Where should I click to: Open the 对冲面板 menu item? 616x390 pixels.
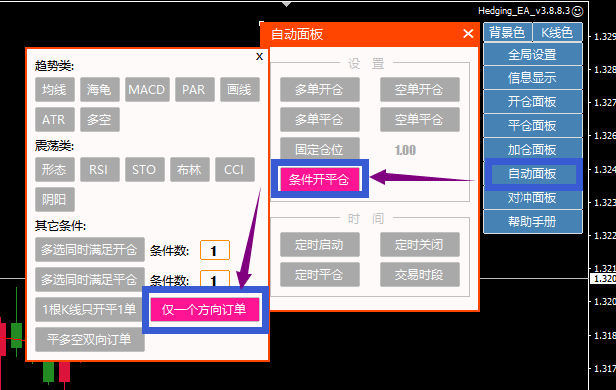(x=532, y=198)
